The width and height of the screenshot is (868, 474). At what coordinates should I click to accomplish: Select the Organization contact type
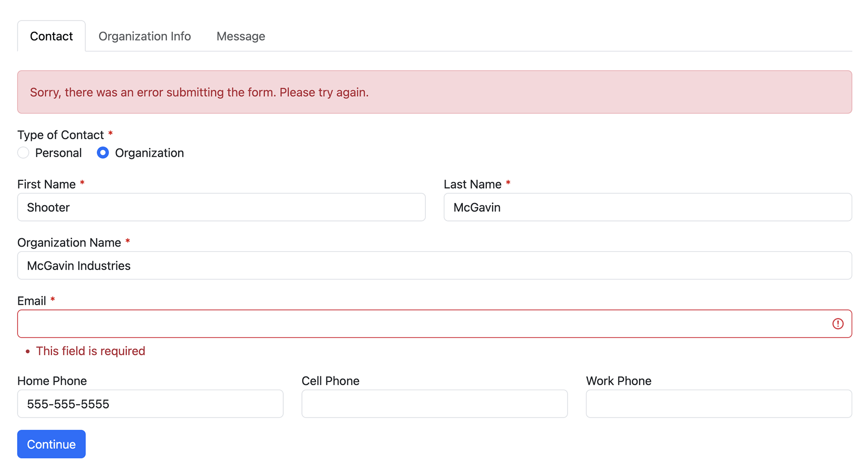click(x=102, y=153)
